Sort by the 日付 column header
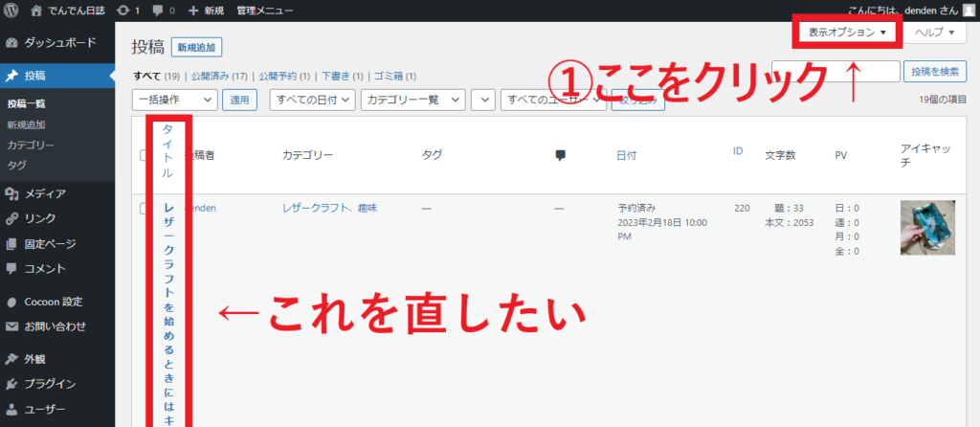The height and width of the screenshot is (427, 980). (x=626, y=156)
